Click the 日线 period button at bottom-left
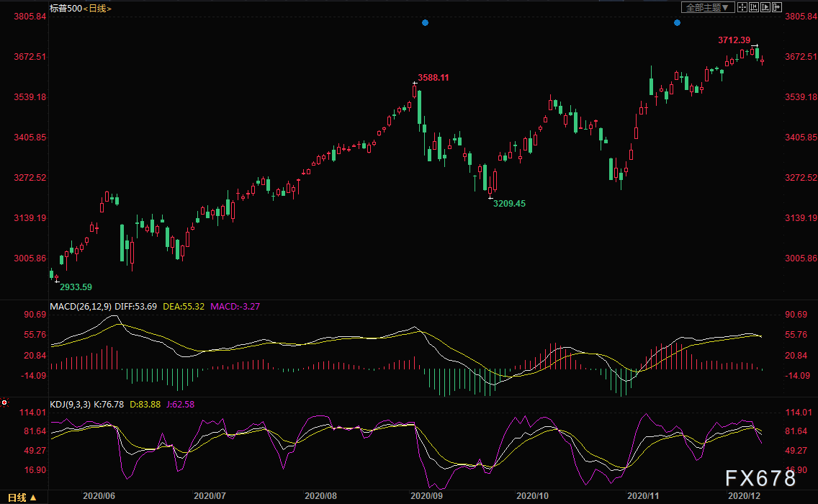The height and width of the screenshot is (504, 818). [22, 498]
